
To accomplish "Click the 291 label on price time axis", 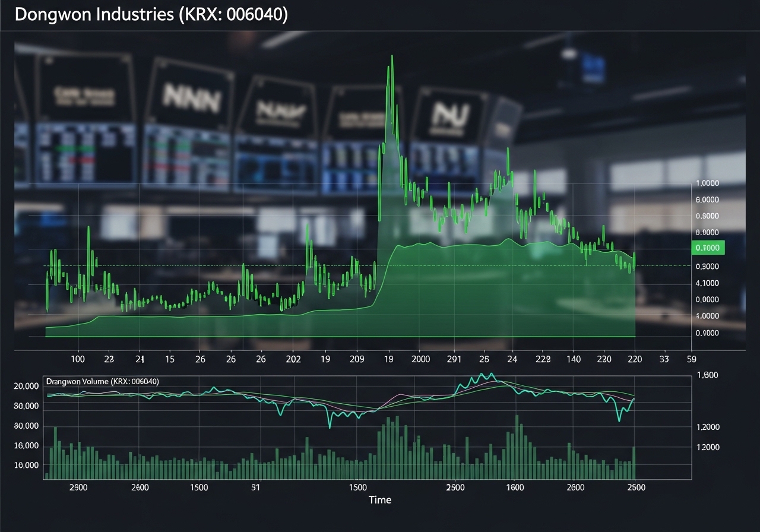I will (x=453, y=359).
